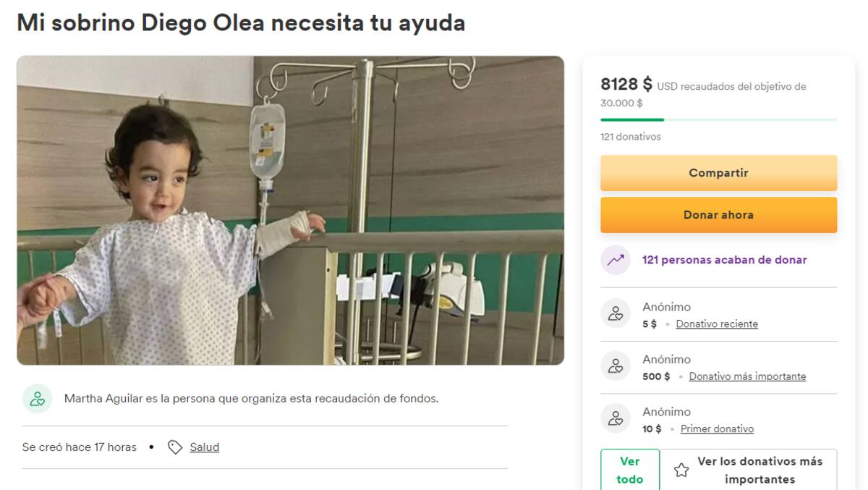The image size is (868, 490).
Task: Open the Ver todo donations button
Action: 630,470
